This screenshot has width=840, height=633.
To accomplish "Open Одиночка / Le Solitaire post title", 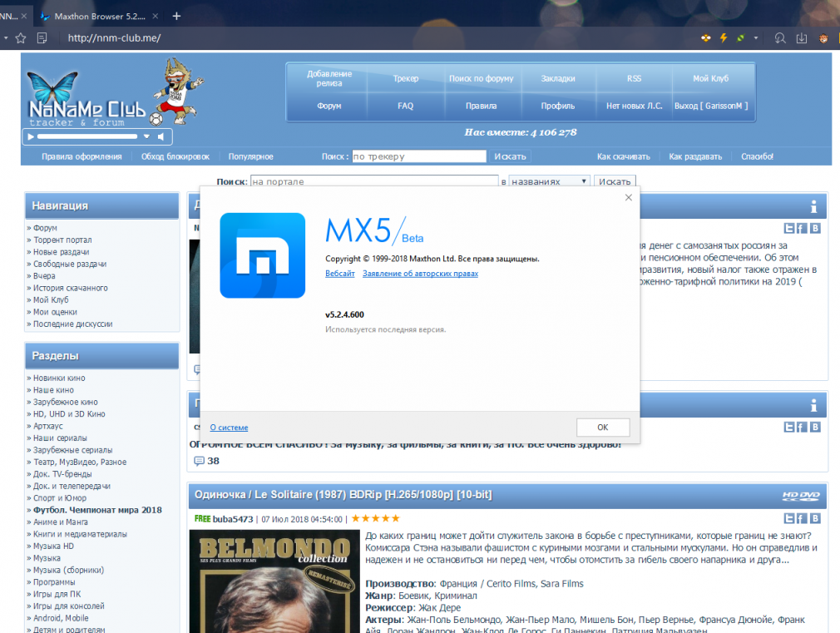I will pyautogui.click(x=343, y=494).
